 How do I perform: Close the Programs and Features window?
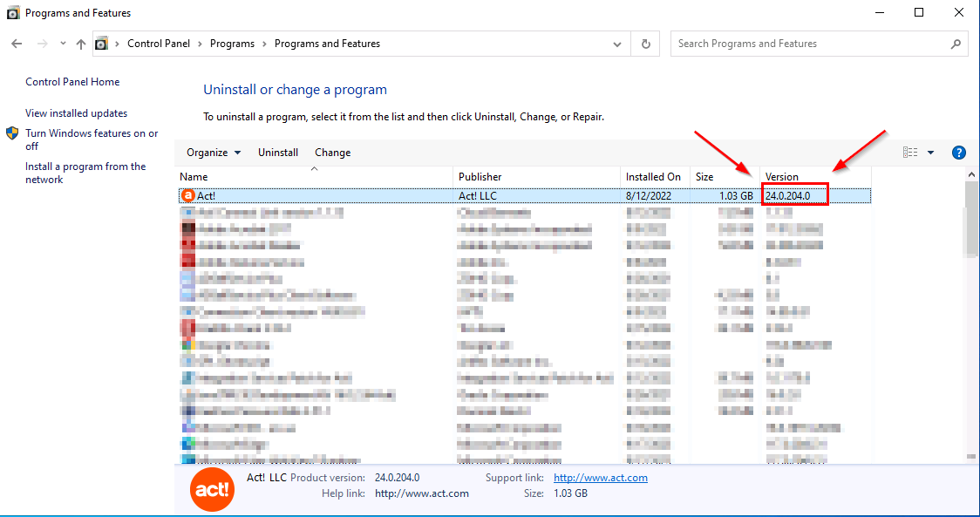(959, 12)
